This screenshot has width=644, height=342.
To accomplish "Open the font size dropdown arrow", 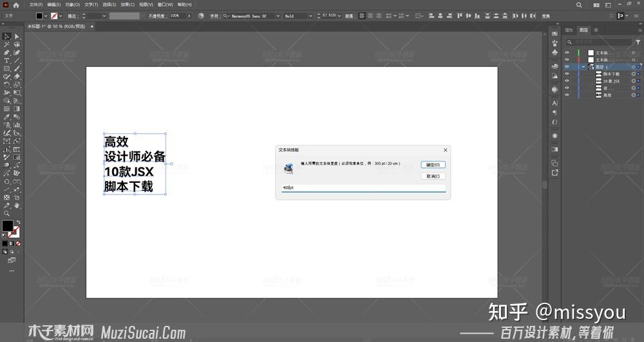I will pos(339,16).
